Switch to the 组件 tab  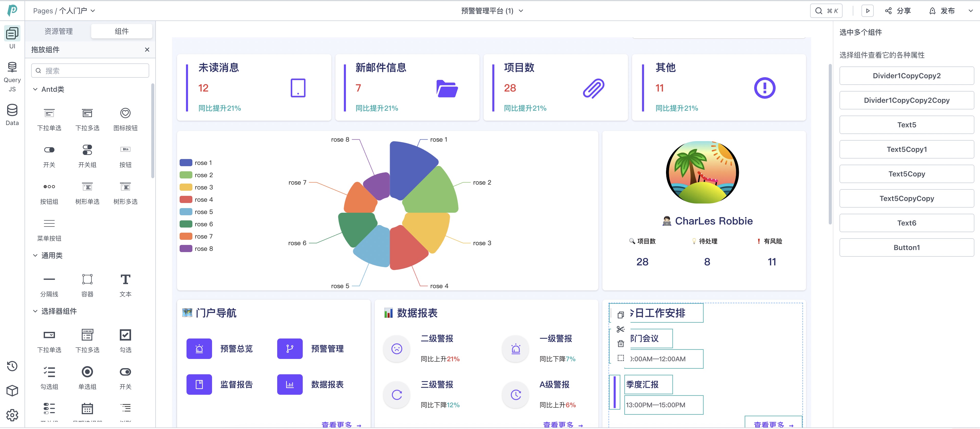(121, 31)
